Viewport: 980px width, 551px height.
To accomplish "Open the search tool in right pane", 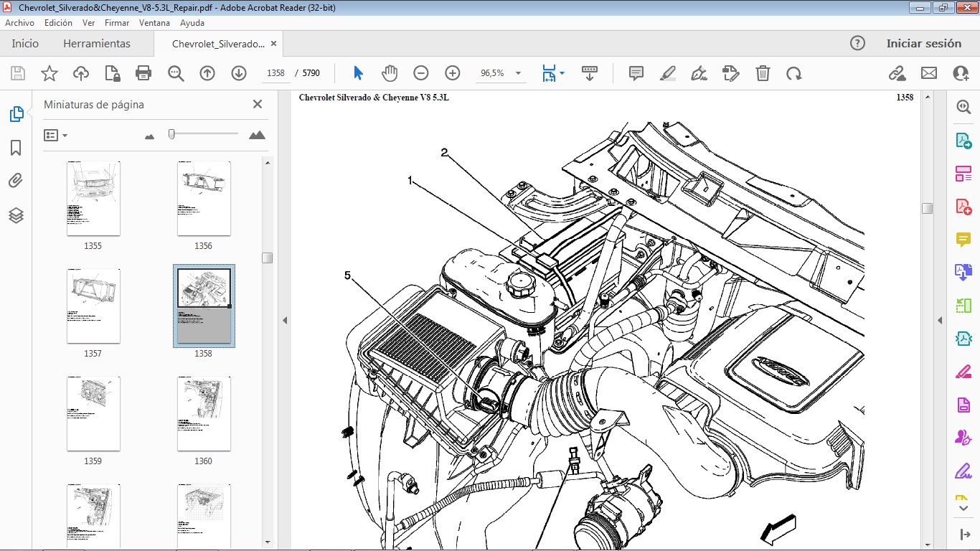I will tap(963, 107).
